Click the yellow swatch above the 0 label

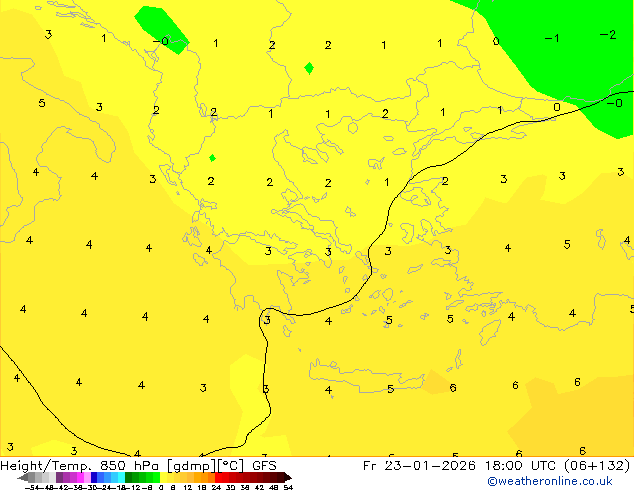click(x=163, y=478)
